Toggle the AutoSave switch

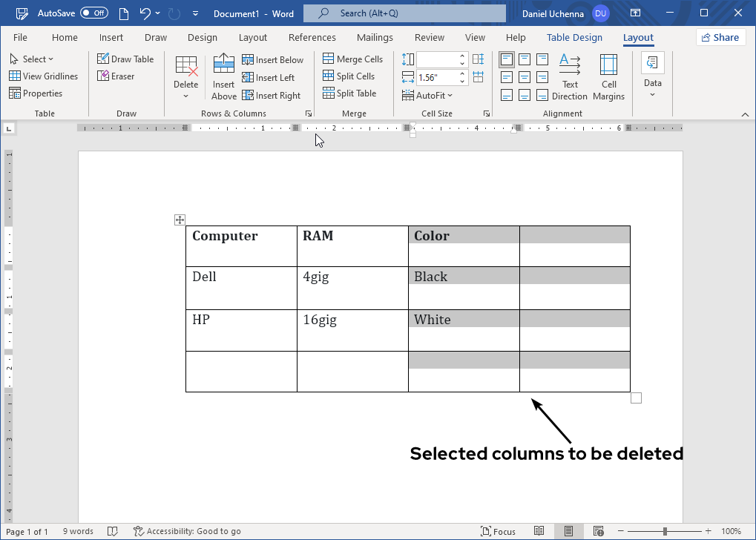point(93,13)
